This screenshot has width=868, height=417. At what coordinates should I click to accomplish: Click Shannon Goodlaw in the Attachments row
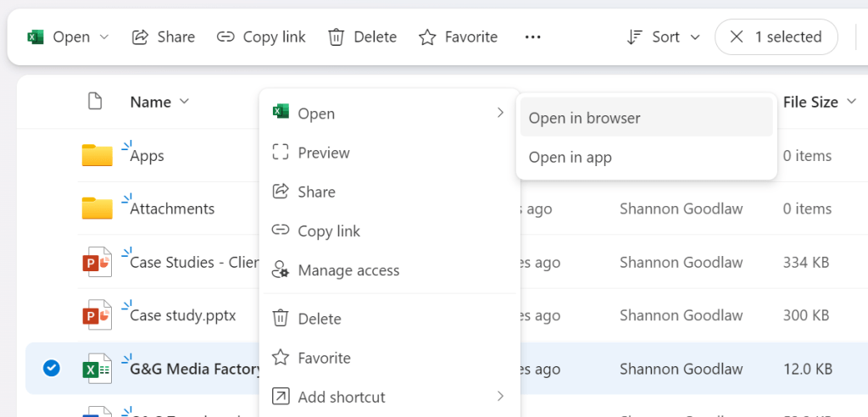pos(681,208)
